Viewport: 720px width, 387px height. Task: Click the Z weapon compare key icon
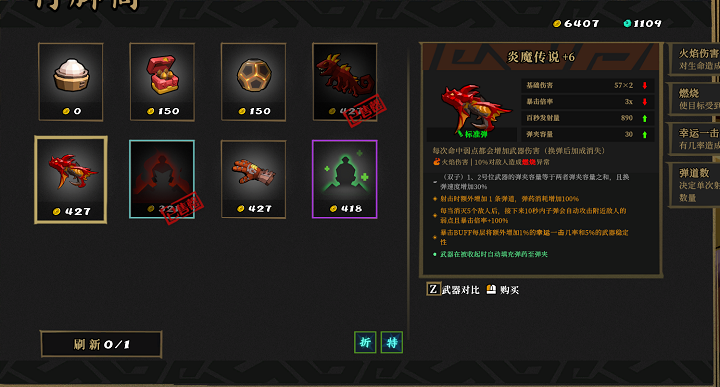433,289
